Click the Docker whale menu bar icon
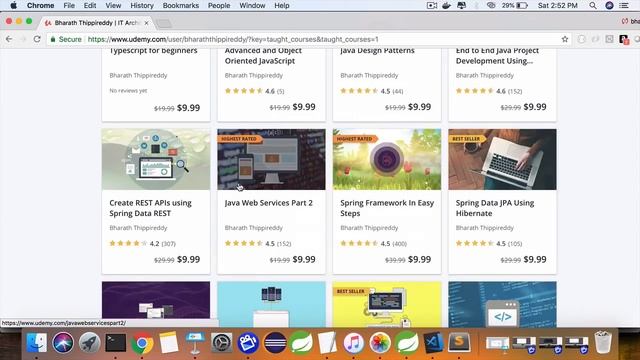 click(x=447, y=5)
